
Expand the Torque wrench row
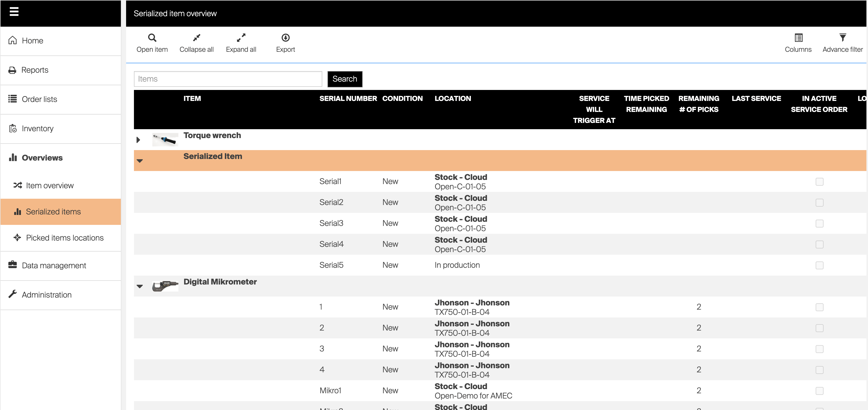138,140
